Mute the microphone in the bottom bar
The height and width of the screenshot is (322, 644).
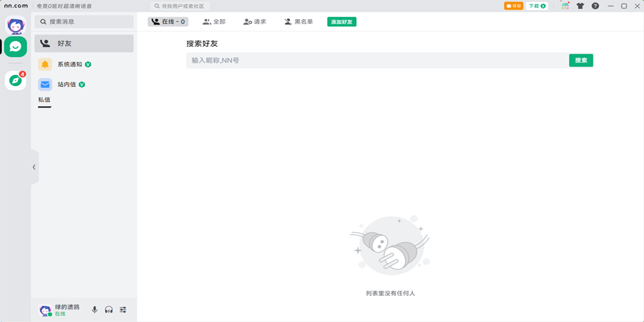point(94,309)
